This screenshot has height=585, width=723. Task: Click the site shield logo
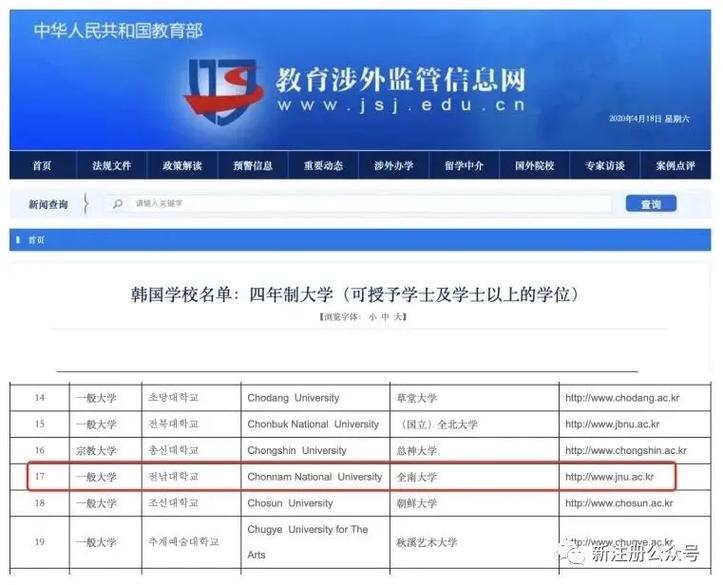click(224, 91)
